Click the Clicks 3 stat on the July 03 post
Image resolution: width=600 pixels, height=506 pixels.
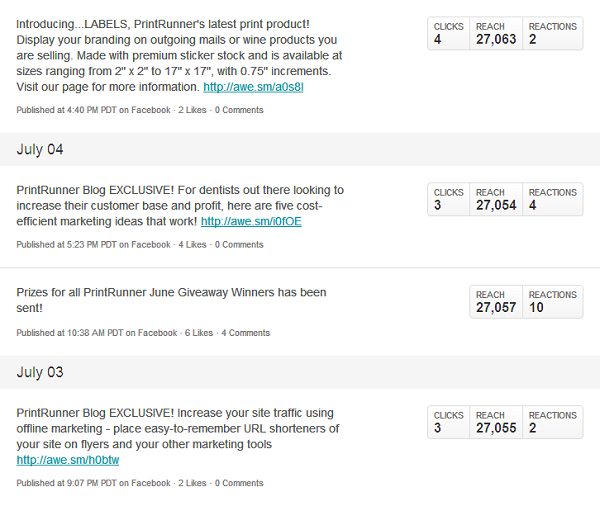pos(448,422)
